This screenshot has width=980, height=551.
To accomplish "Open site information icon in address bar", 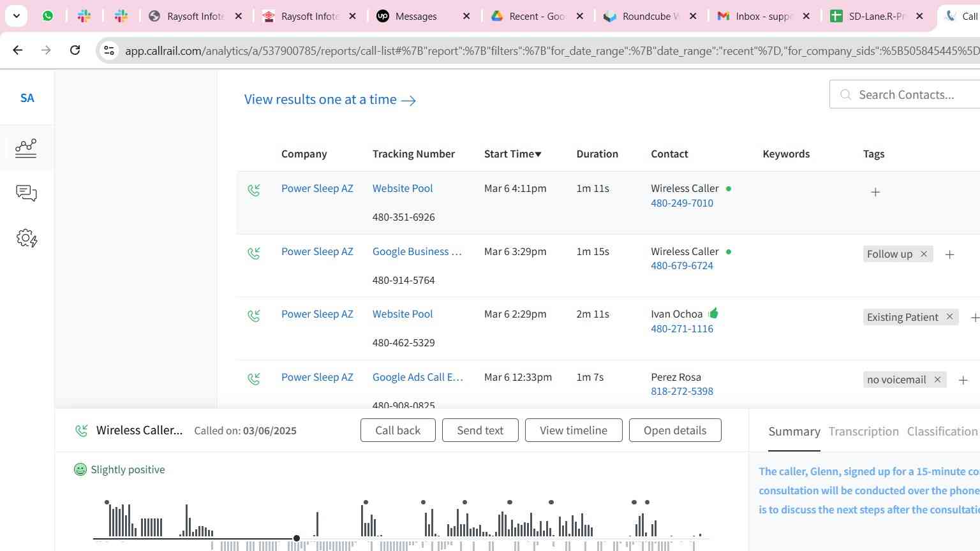I will pos(109,50).
